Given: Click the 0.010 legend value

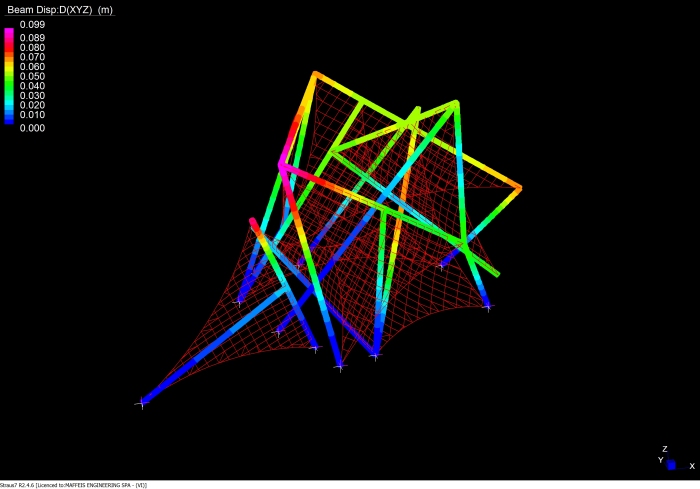Looking at the screenshot, I should coord(32,115).
